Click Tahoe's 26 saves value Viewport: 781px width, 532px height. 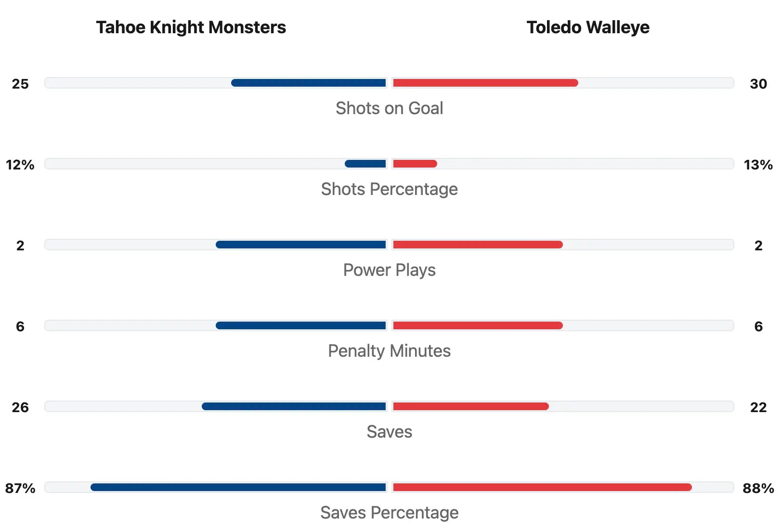pos(20,407)
